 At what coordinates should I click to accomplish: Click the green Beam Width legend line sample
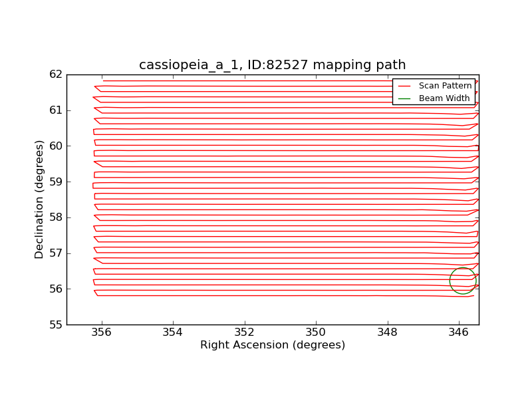coord(404,98)
